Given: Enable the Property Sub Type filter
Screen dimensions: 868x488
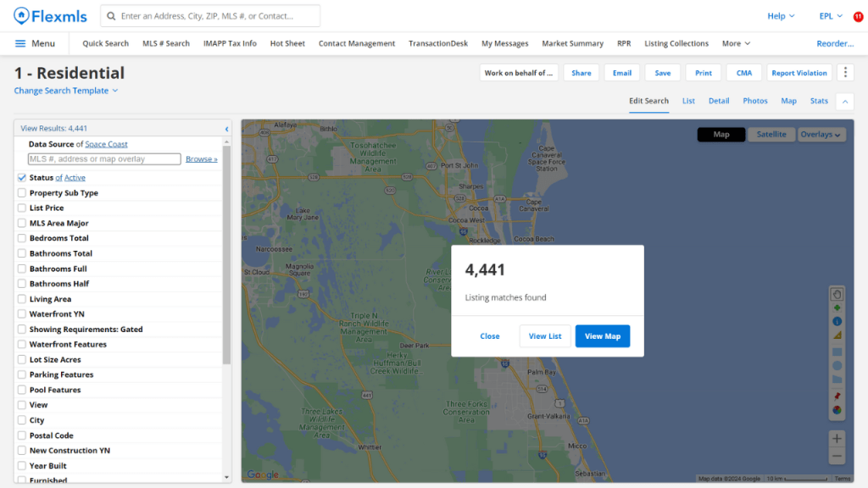Looking at the screenshot, I should pos(20,192).
